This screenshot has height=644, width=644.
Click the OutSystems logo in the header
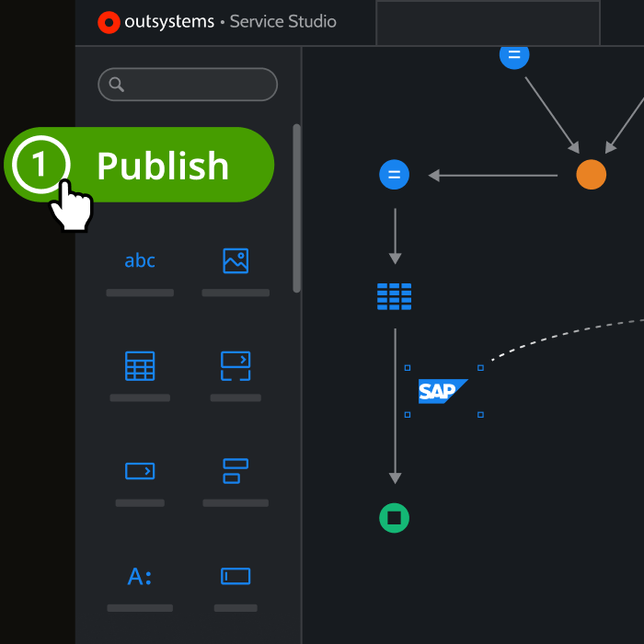tap(109, 22)
